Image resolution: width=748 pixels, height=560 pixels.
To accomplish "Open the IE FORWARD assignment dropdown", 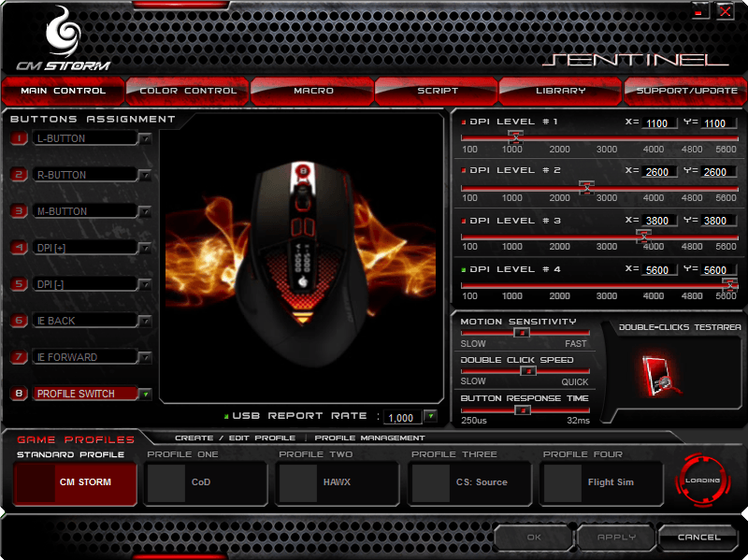I will tap(145, 357).
